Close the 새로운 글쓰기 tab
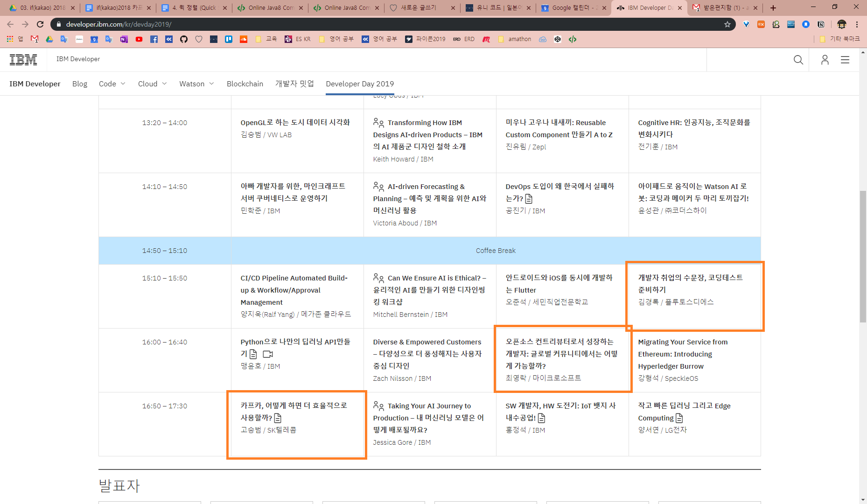The image size is (867, 504). tap(453, 8)
